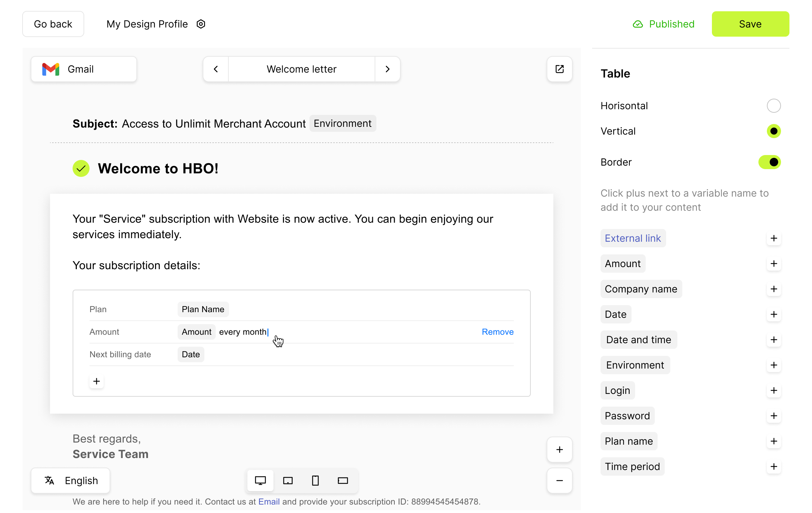Open the design profile settings gear icon
This screenshot has width=812, height=513.
pos(201,24)
